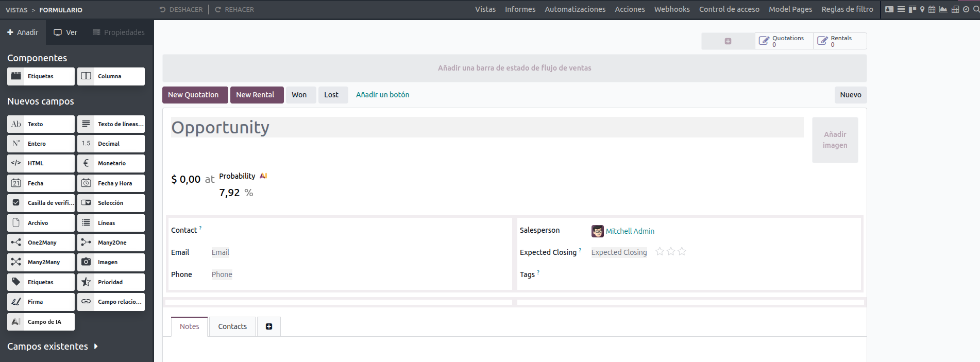Switch to the Contacts tab
This screenshot has width=980, height=362.
coord(232,326)
